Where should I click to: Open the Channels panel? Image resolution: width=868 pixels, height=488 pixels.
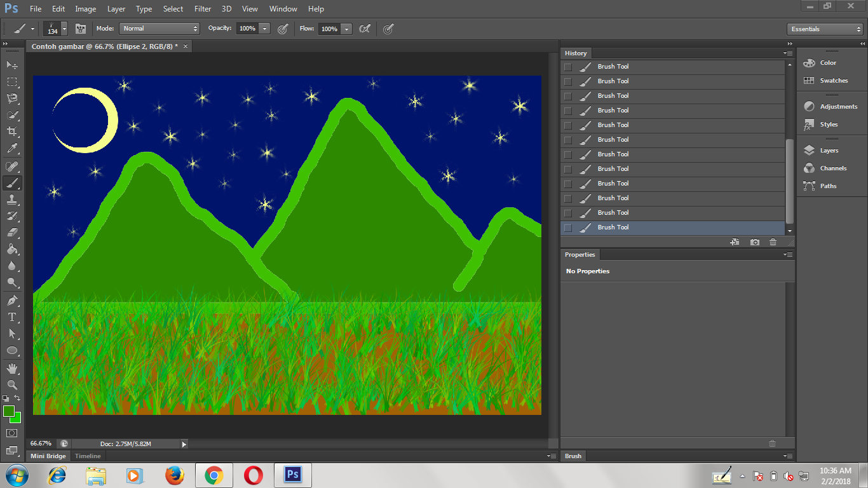831,168
